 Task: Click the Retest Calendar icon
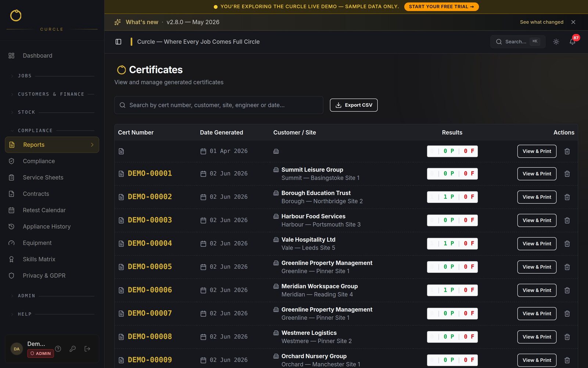pos(11,210)
